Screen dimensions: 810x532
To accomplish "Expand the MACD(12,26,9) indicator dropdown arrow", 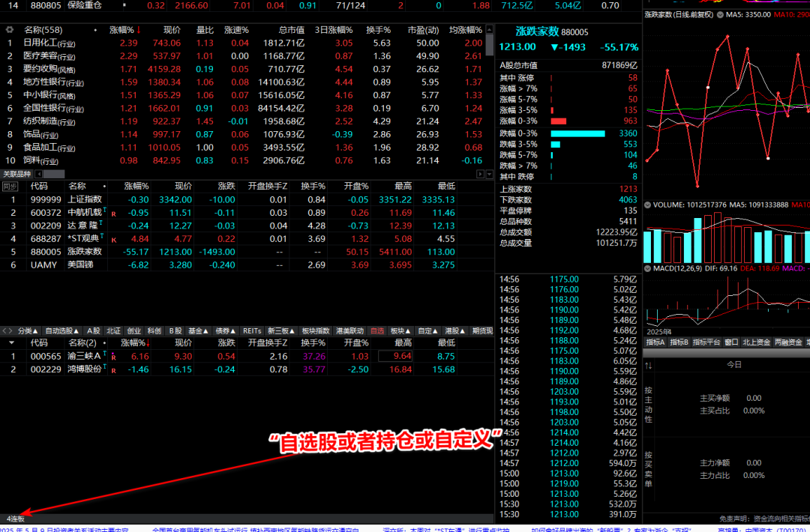I will coord(648,269).
